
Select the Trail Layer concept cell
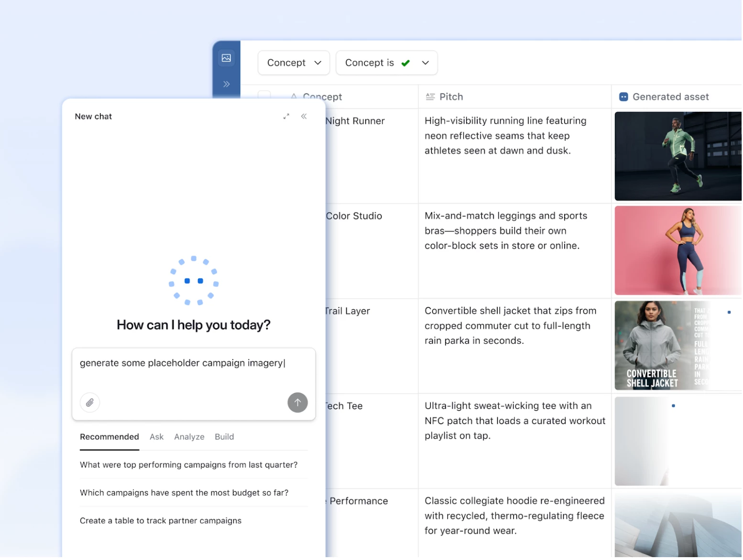372,346
